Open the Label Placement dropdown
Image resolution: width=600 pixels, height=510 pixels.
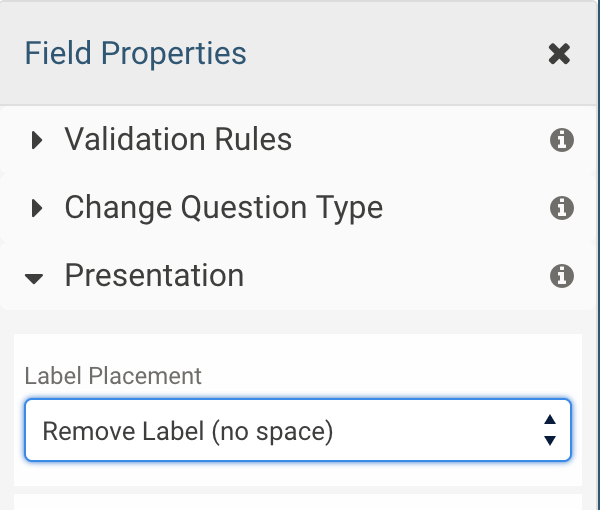point(298,430)
